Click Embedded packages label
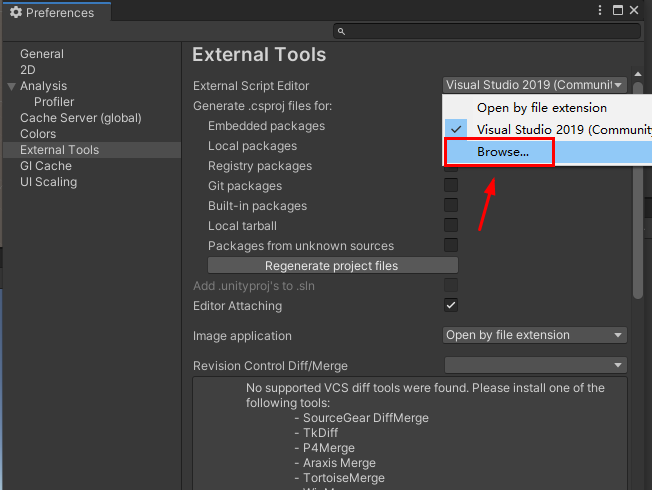 pyautogui.click(x=267, y=126)
